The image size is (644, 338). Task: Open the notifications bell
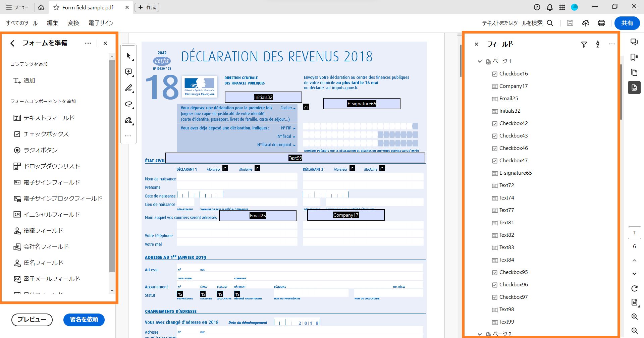click(550, 7)
